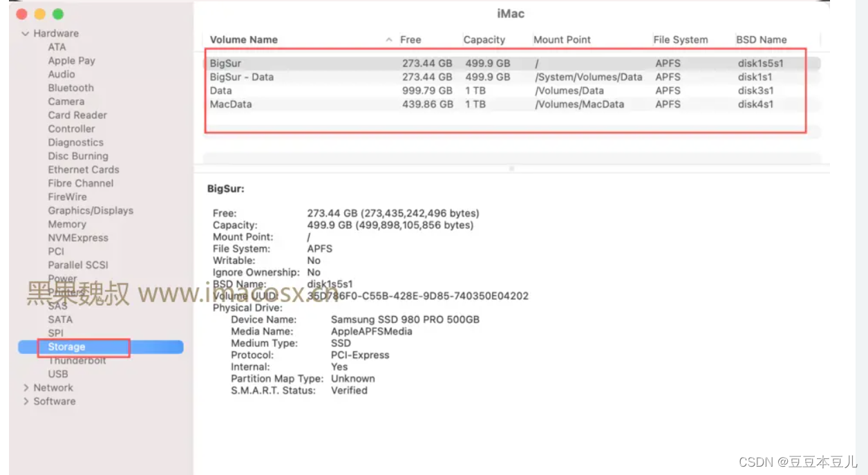
Task: Sort by Volume Name column header
Action: (244, 40)
